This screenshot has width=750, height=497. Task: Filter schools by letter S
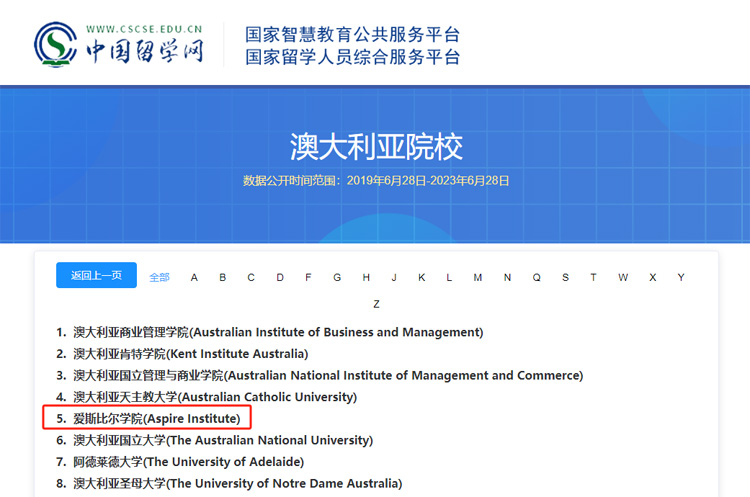565,277
